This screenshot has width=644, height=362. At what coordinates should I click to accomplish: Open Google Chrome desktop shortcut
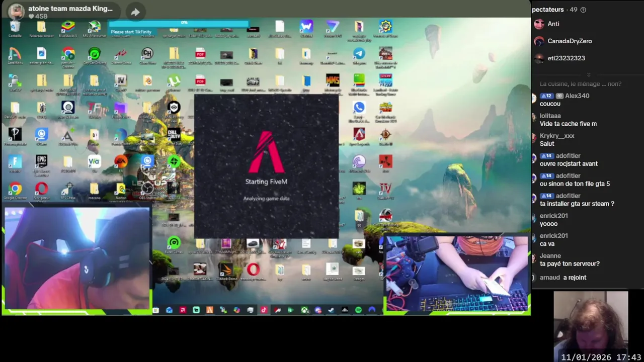[x=15, y=191]
